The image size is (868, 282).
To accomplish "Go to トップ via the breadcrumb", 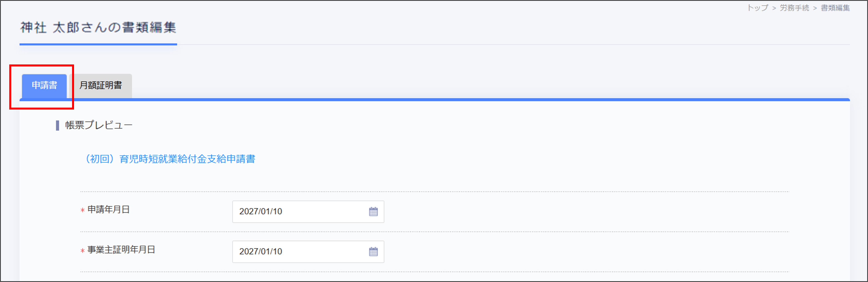I will coord(758,8).
